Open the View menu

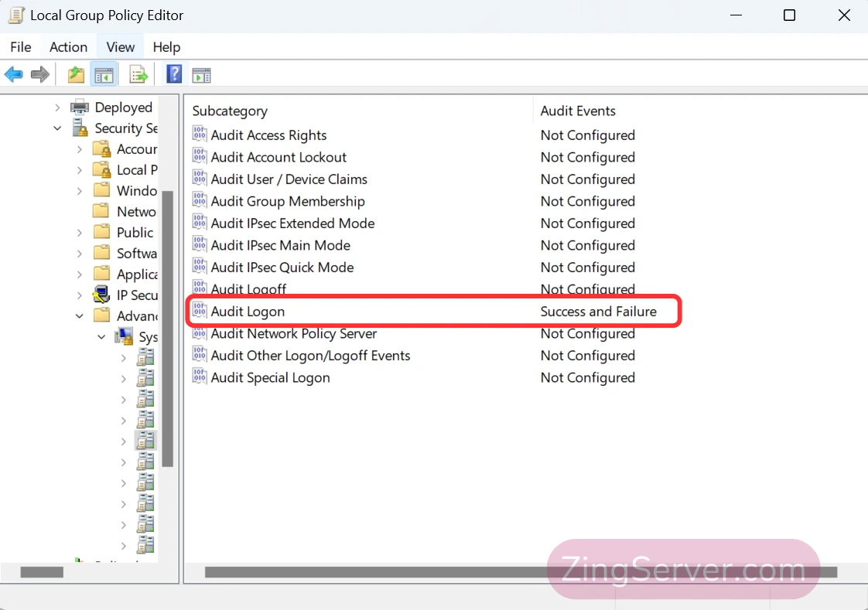tap(121, 47)
